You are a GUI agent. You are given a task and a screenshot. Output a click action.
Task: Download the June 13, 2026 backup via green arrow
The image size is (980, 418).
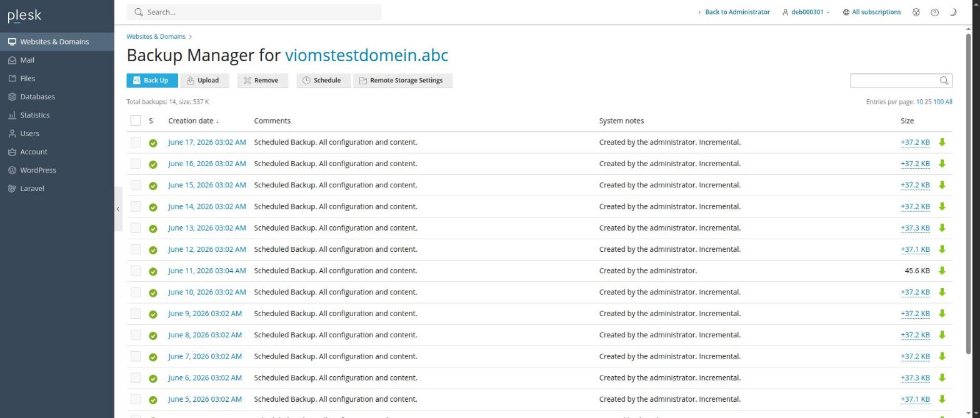click(942, 228)
